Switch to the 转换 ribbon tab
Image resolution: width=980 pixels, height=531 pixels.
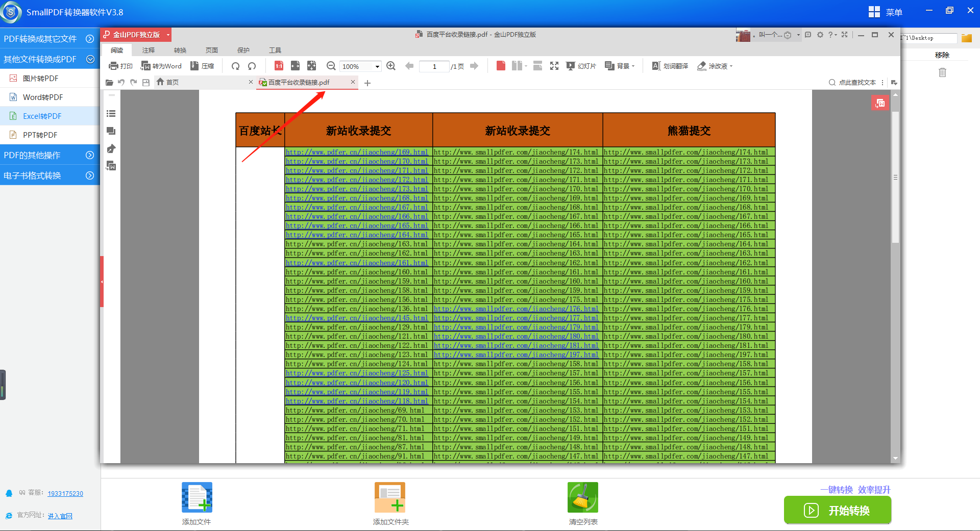click(180, 50)
